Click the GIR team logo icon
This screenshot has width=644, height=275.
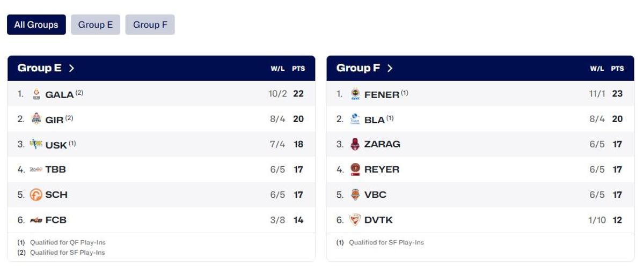36,119
